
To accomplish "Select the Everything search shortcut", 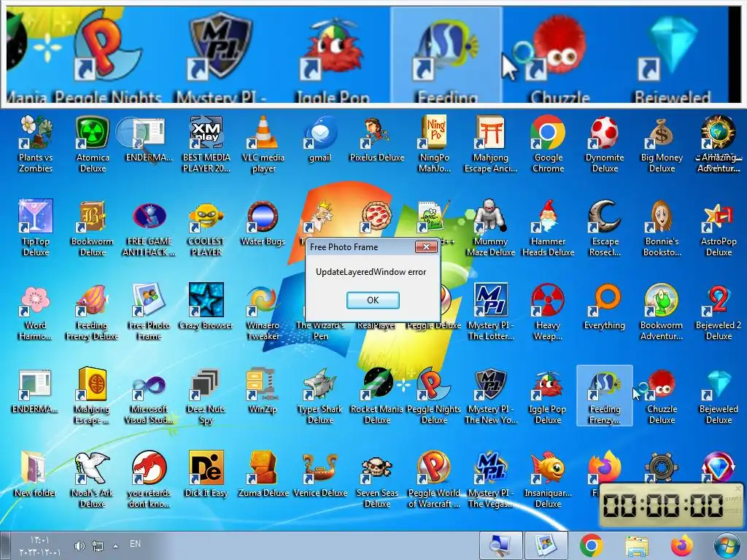I will point(605,307).
